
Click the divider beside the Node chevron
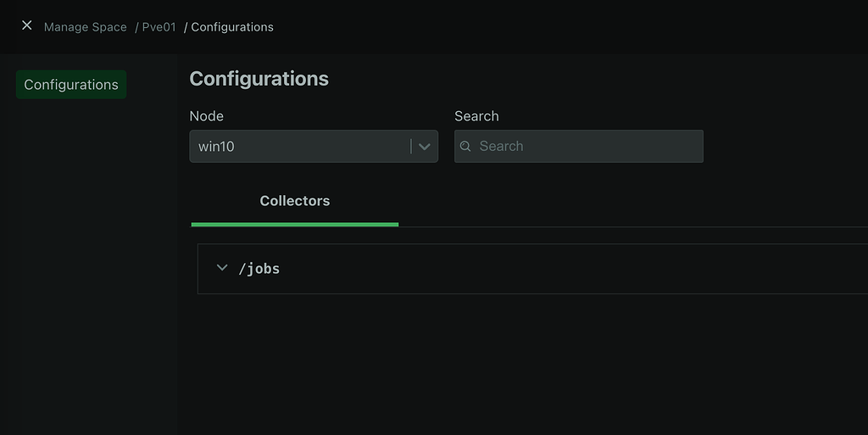411,146
